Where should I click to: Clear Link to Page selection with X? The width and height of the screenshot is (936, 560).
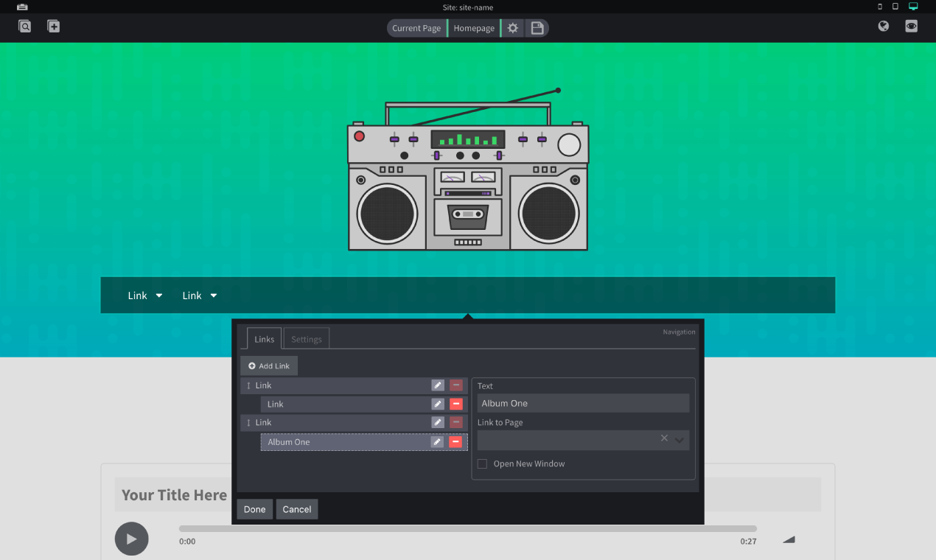pos(664,438)
